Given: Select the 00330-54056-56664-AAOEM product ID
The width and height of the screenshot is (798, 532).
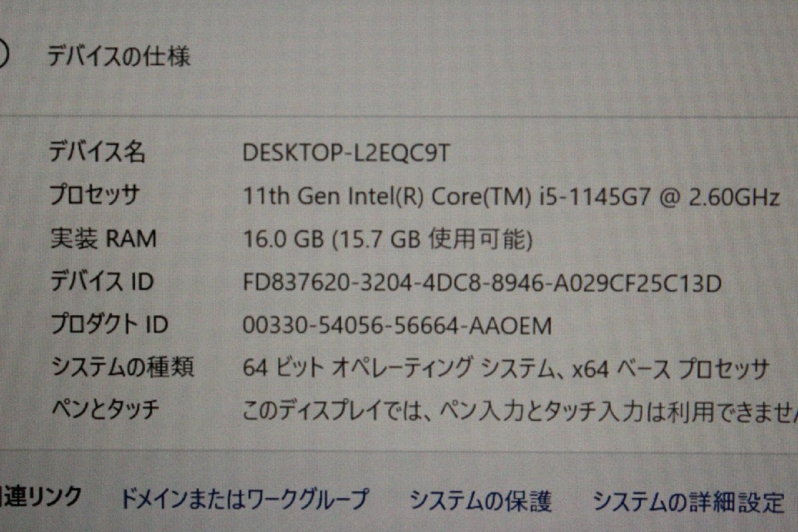Looking at the screenshot, I should point(398,326).
